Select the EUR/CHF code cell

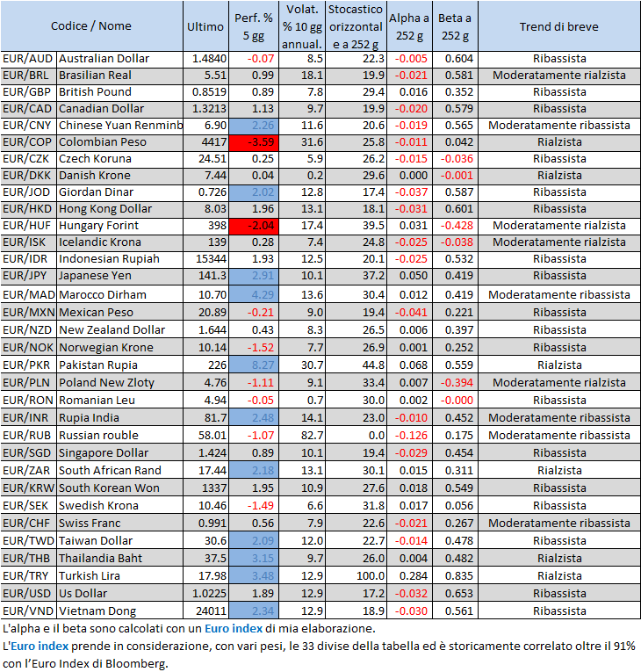(29, 524)
